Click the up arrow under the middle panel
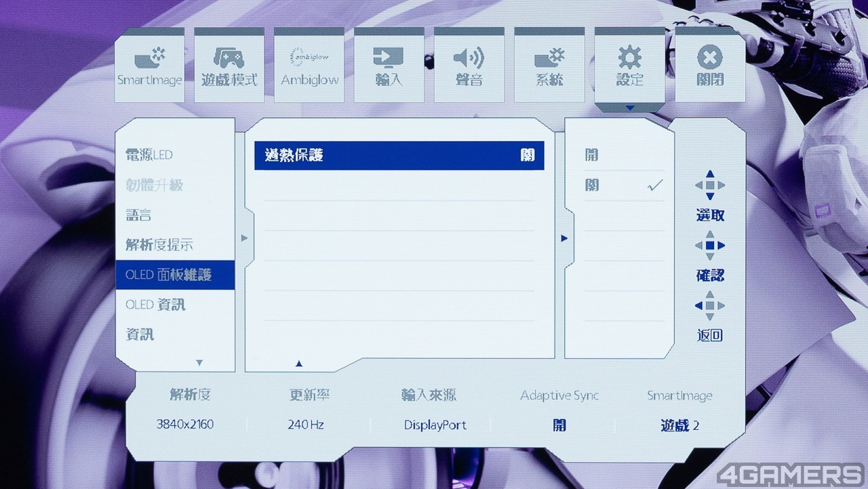The image size is (868, 489). (x=298, y=364)
